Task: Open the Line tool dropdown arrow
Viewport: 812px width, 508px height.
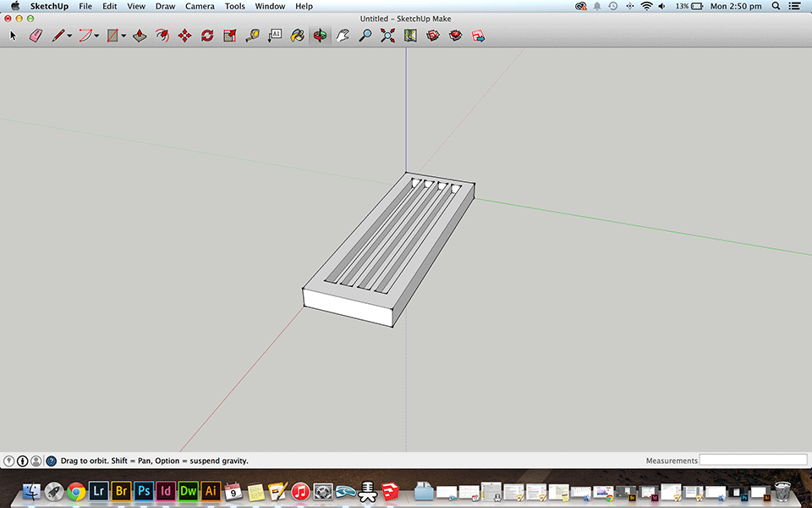Action: 71,36
